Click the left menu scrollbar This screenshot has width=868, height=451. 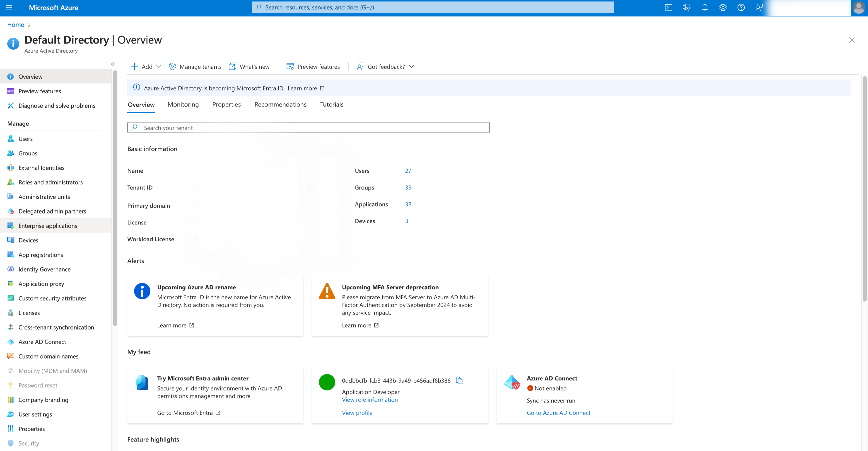[115, 198]
